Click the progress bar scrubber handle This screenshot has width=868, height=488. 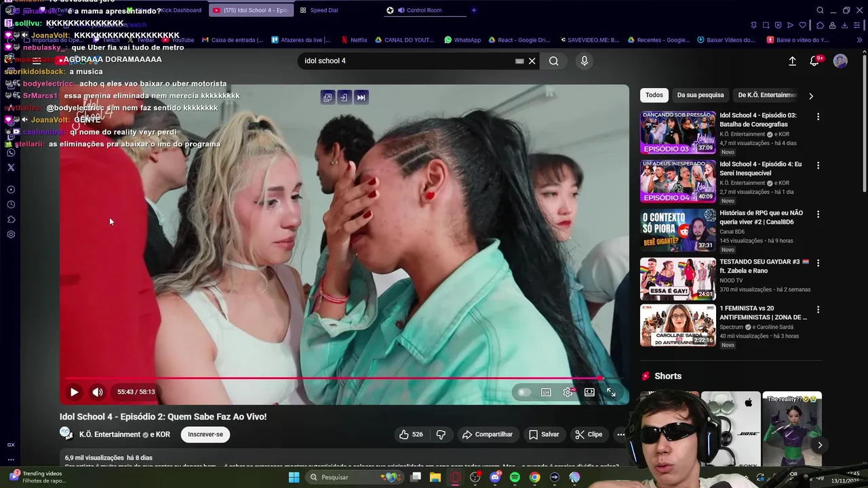click(x=600, y=378)
